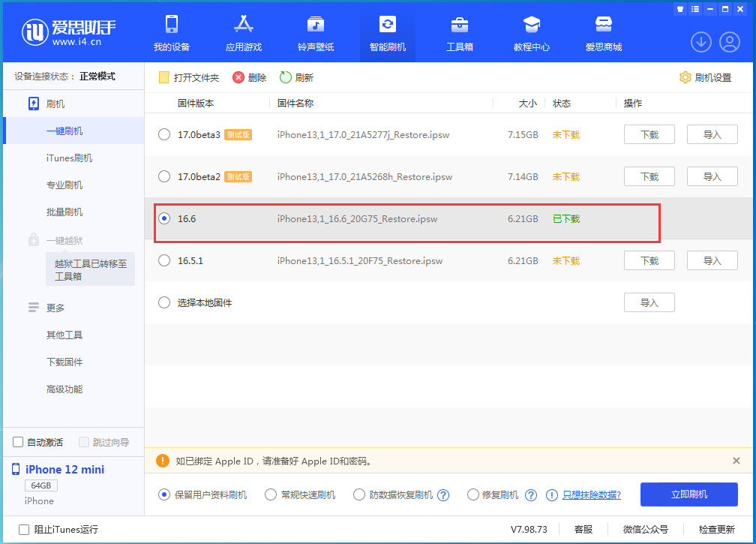Open the download manager arrow icon

pos(700,42)
